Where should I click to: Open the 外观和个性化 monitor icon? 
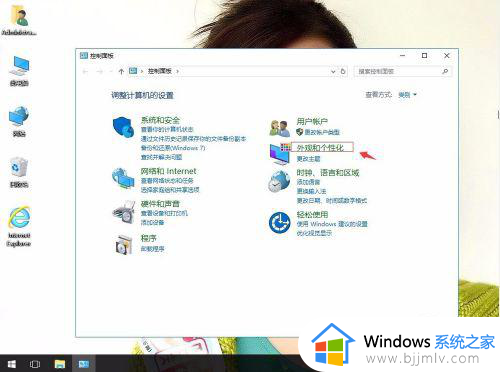[279, 155]
